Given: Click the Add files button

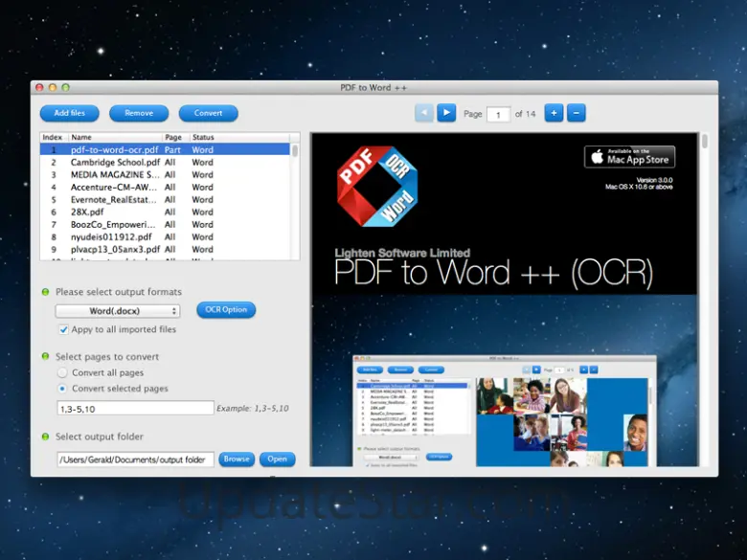Looking at the screenshot, I should (x=69, y=113).
